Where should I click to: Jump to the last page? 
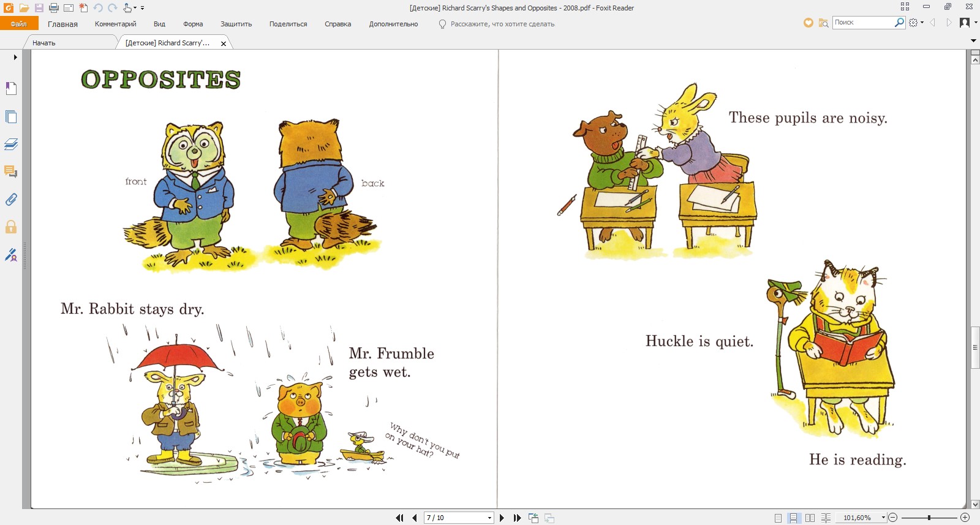(518, 518)
